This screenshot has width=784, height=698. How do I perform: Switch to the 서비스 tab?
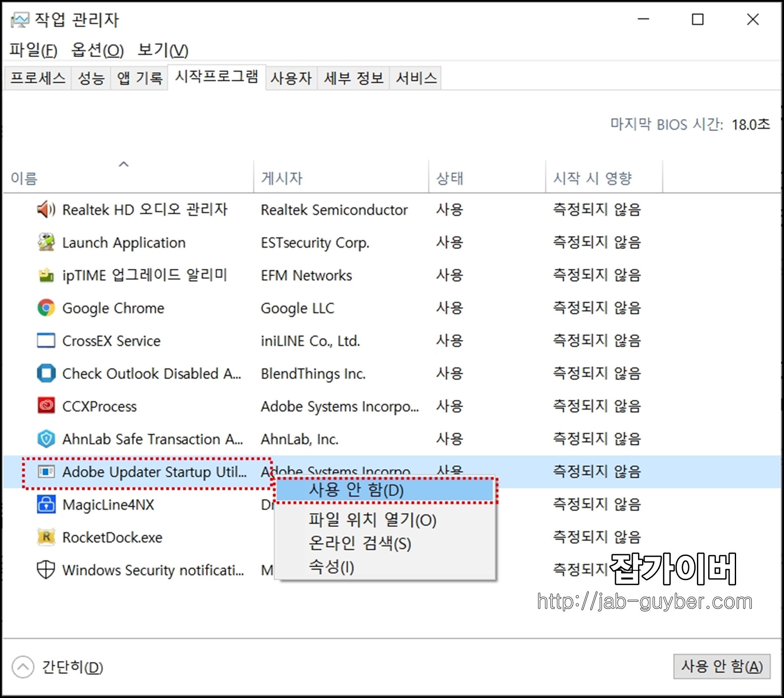click(416, 78)
